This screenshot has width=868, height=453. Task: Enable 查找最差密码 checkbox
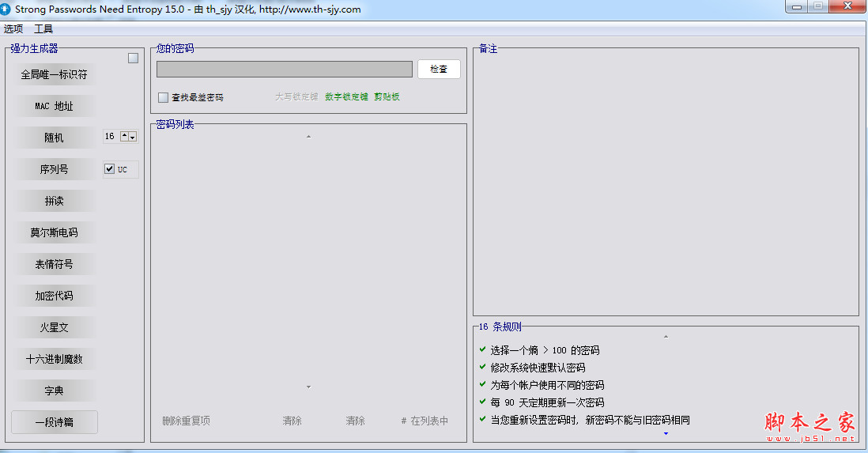pyautogui.click(x=164, y=97)
